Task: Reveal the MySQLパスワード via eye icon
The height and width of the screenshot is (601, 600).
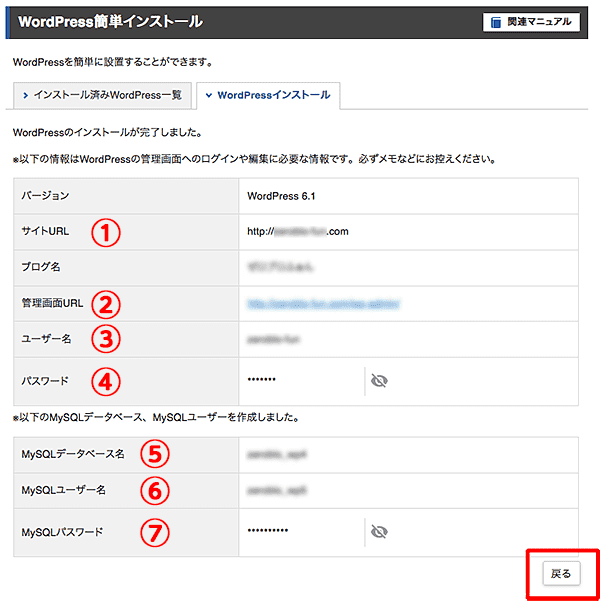Action: tap(379, 532)
